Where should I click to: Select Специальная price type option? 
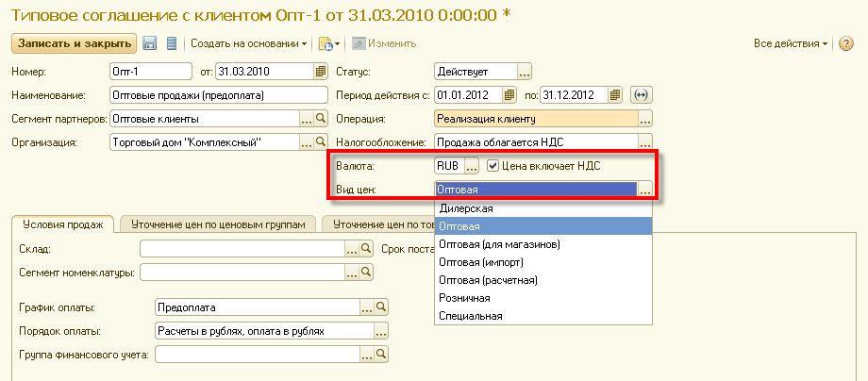click(471, 316)
